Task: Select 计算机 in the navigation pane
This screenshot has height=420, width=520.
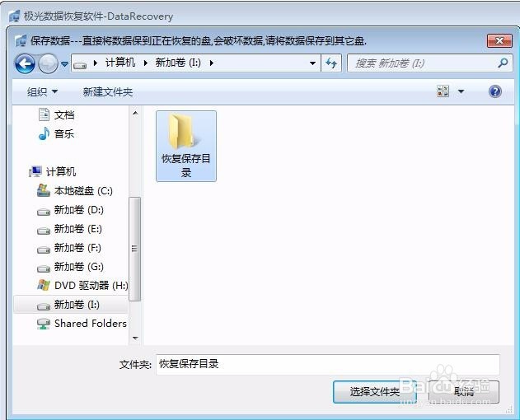Action: pyautogui.click(x=61, y=172)
